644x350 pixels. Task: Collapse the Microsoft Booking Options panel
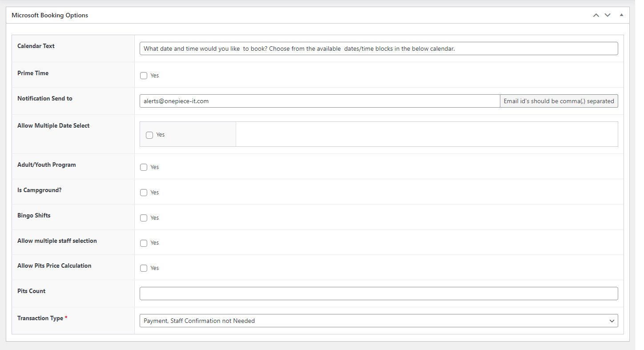tap(621, 15)
